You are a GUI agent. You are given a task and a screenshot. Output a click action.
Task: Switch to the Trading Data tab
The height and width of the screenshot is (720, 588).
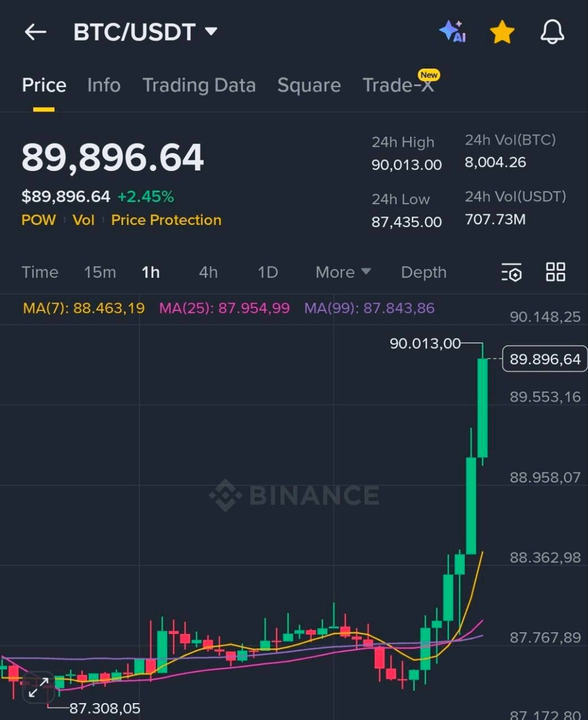(x=199, y=85)
